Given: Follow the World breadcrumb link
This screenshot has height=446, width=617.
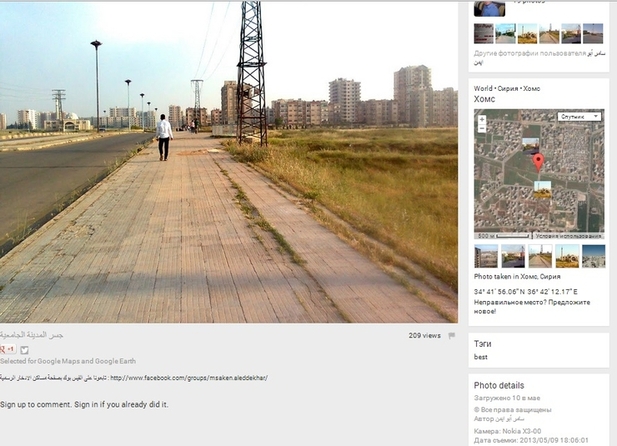Looking at the screenshot, I should 483,89.
